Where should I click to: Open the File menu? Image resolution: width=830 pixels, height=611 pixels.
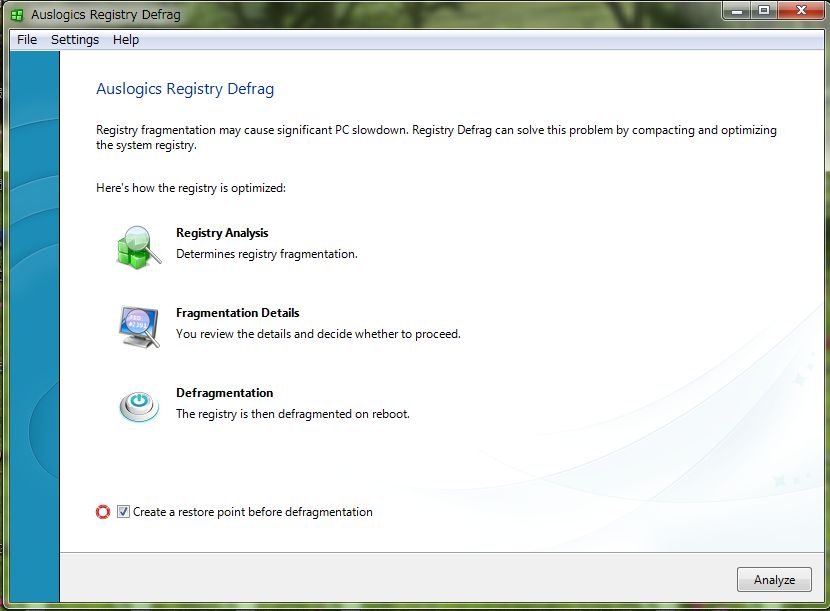[x=27, y=40]
